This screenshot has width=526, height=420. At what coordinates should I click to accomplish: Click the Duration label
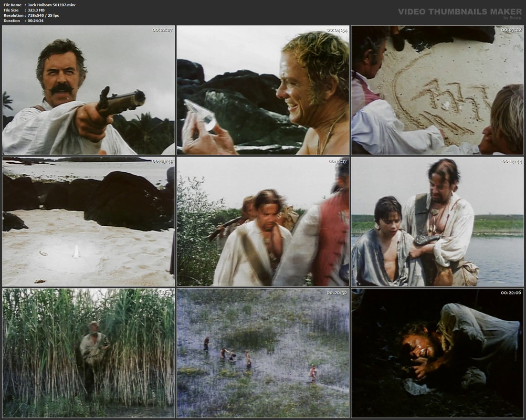pos(12,21)
